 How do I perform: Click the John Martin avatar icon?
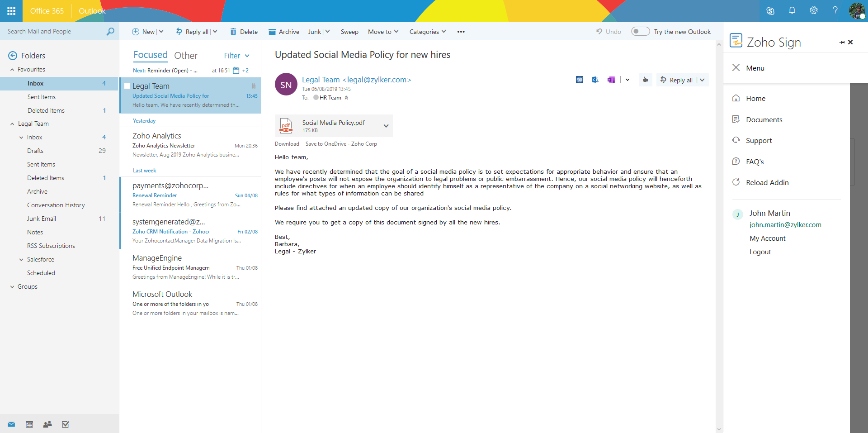tap(737, 214)
